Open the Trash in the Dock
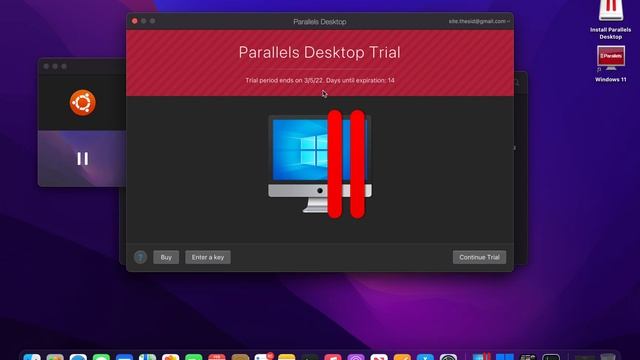The width and height of the screenshot is (640, 360). pyautogui.click(x=607, y=357)
